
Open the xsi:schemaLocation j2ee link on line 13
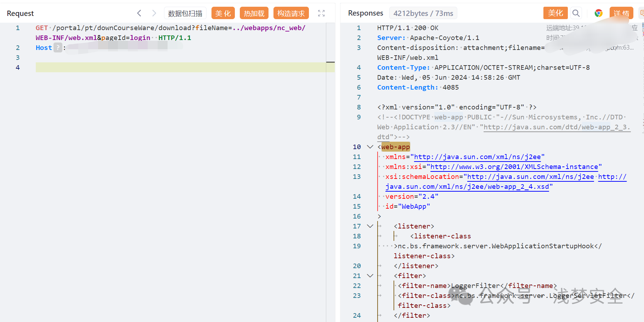click(x=531, y=176)
